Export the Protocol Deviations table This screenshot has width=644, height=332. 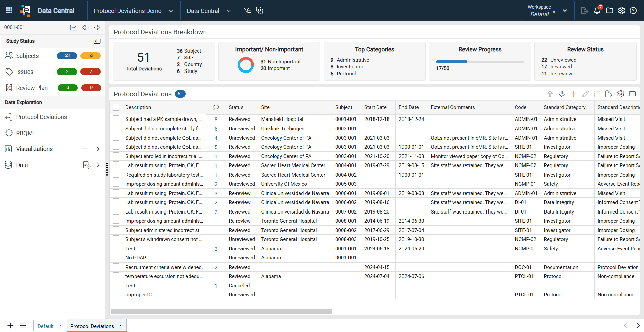[609, 94]
